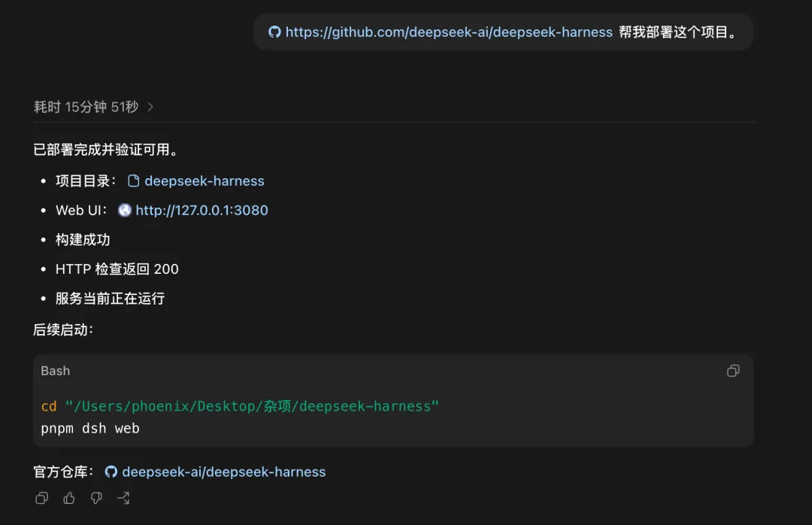Copy the Bash code block
Screen dimensions: 812x525
pos(733,371)
